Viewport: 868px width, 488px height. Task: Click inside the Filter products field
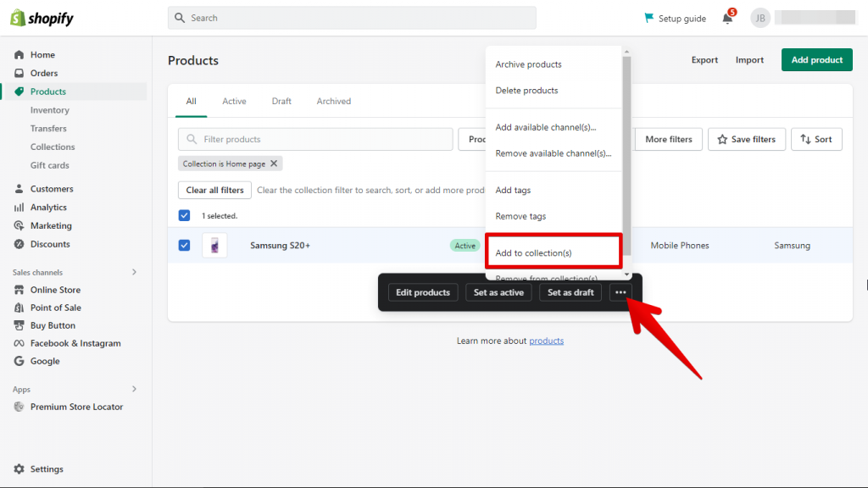314,139
